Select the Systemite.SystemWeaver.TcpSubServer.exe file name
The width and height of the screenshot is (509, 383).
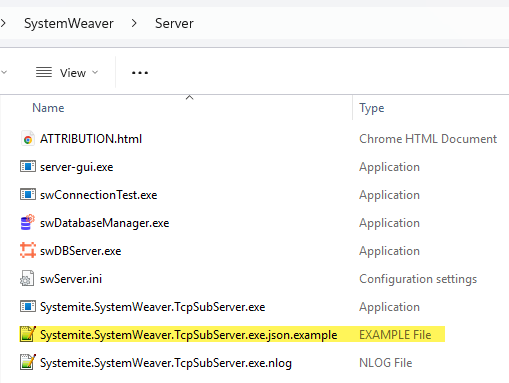pyautogui.click(x=153, y=307)
